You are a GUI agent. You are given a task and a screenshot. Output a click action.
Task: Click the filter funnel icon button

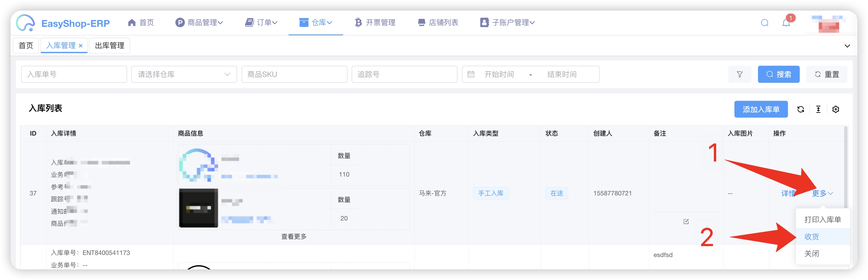(740, 74)
